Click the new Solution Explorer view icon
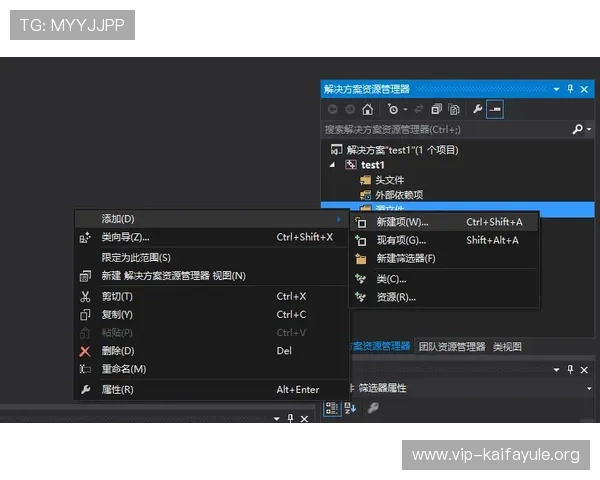 (85, 276)
